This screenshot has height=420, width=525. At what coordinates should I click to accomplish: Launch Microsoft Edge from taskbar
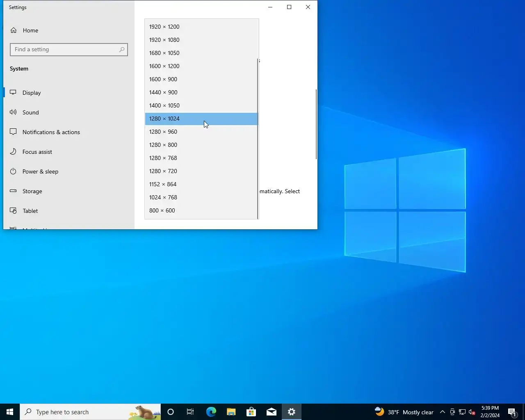[211, 412]
